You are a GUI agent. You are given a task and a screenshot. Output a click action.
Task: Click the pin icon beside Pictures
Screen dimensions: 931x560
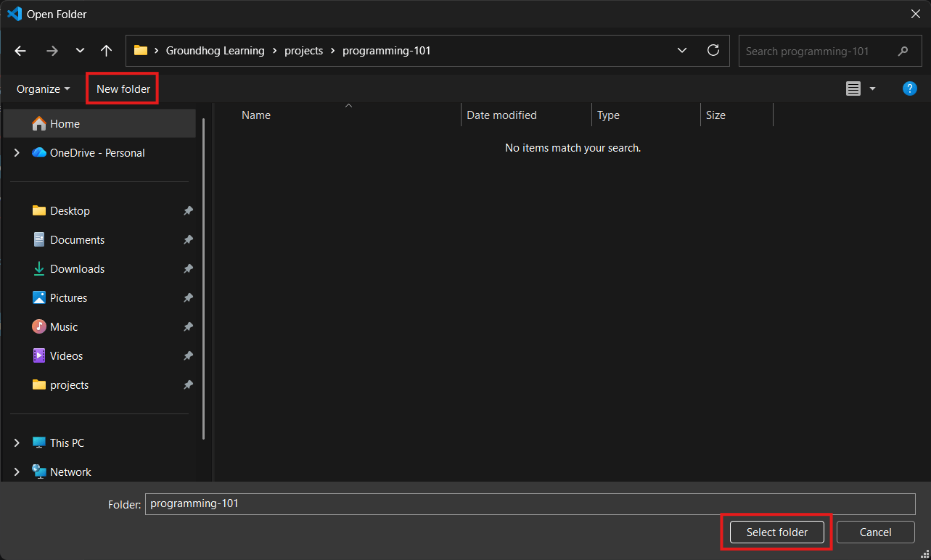[x=188, y=298]
